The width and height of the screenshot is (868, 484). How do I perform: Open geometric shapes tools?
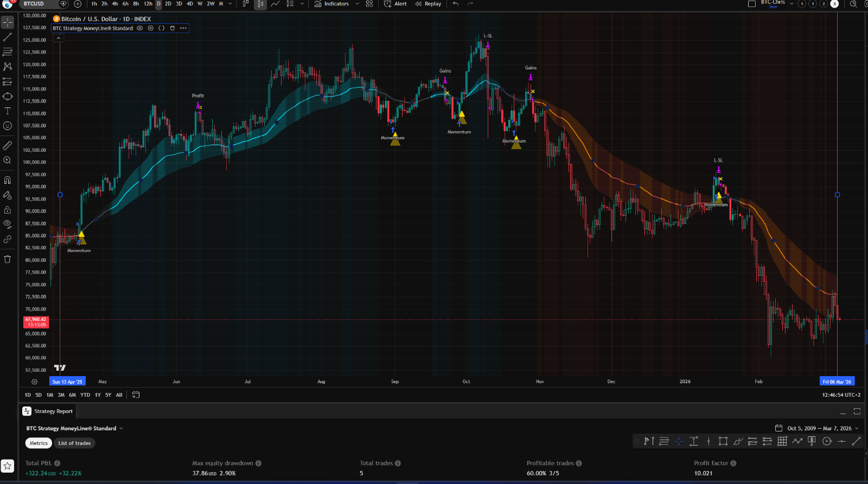pos(8,96)
